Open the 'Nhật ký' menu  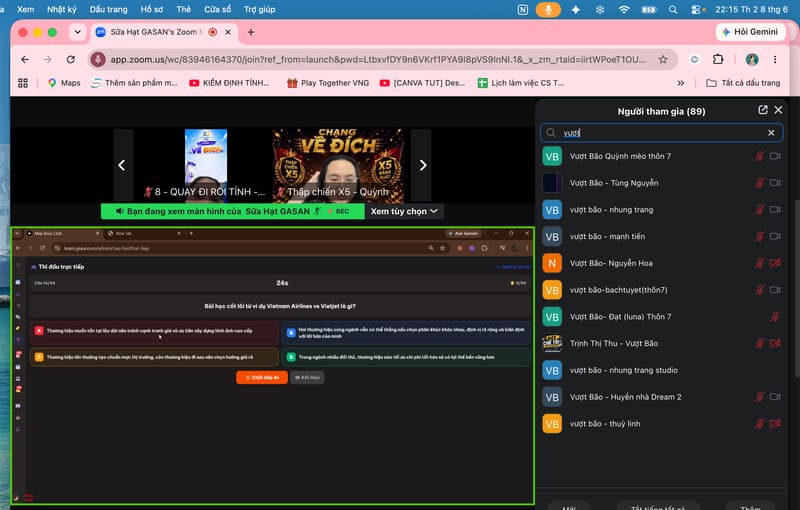point(62,9)
